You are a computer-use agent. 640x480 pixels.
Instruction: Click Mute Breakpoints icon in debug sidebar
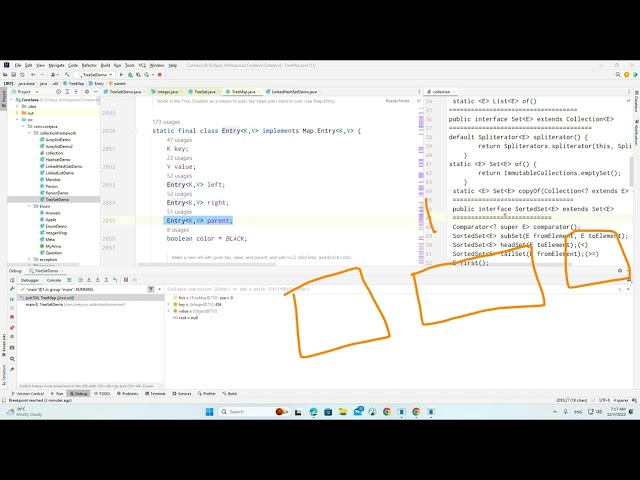click(x=12, y=337)
